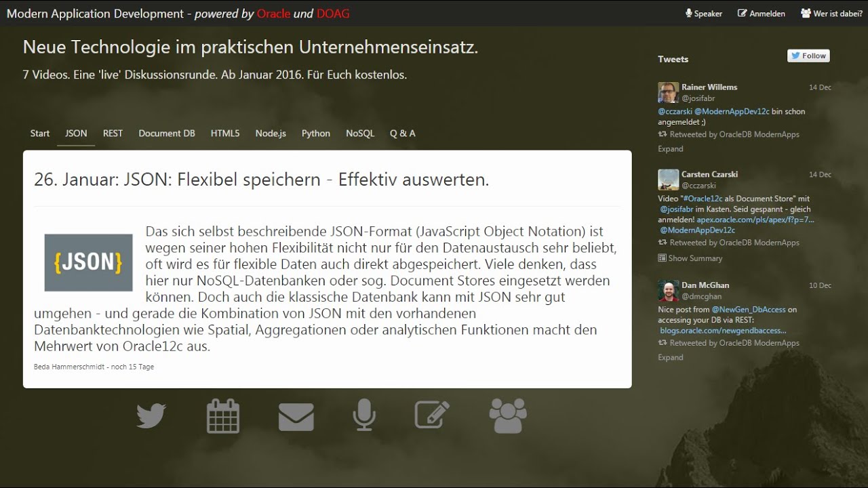Click Rainer Willems' avatar picture
This screenshot has width=868, height=488.
coord(668,93)
